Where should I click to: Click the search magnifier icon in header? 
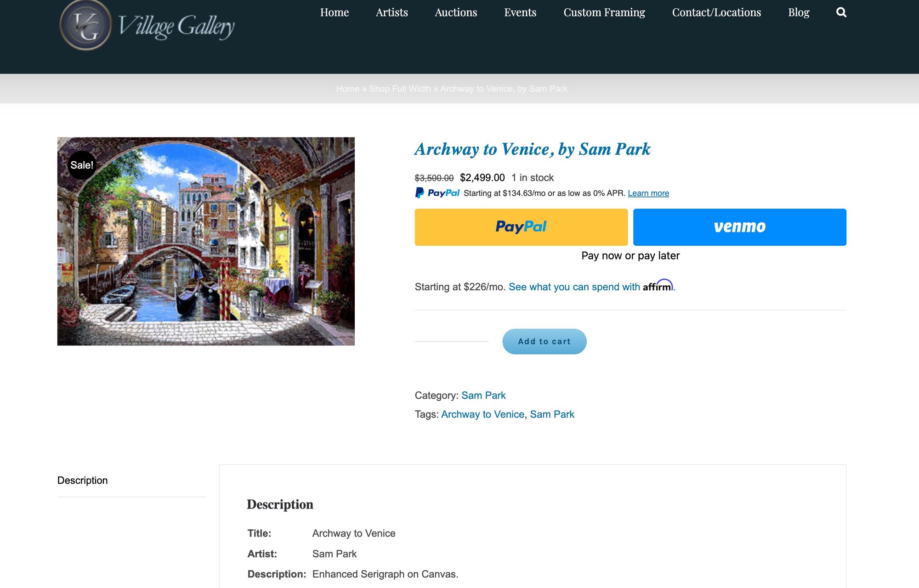841,12
